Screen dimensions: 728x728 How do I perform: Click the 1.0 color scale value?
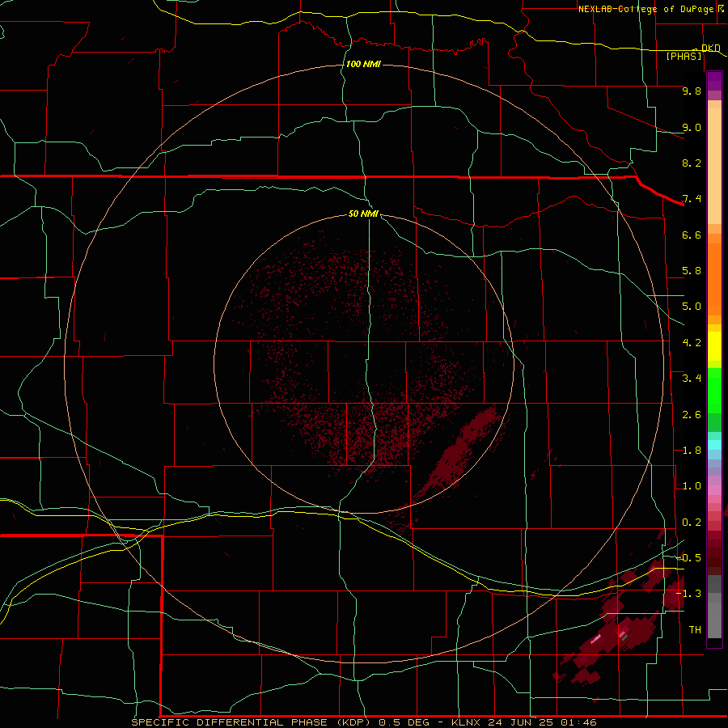[692, 486]
